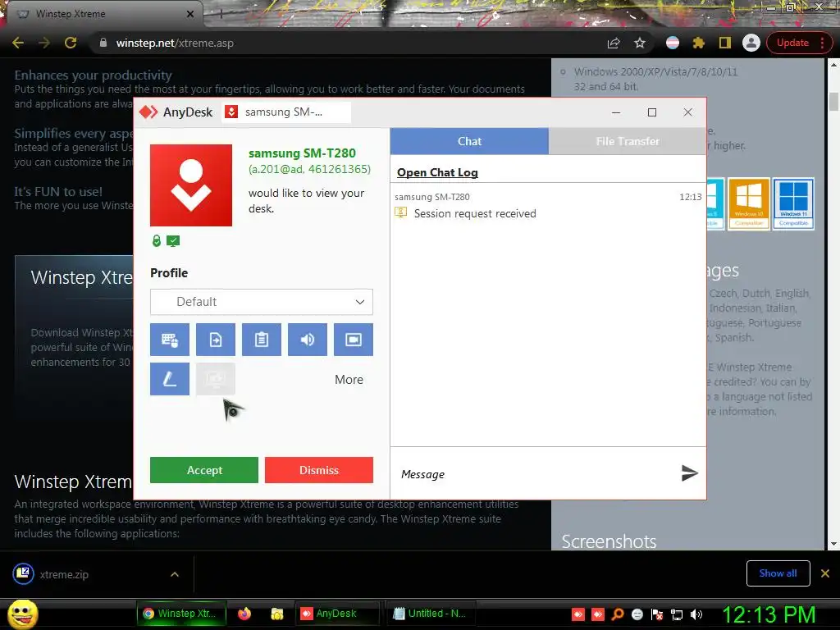Image resolution: width=840 pixels, height=630 pixels.
Task: Click the Windows 11 Compatible badge
Action: [x=793, y=204]
